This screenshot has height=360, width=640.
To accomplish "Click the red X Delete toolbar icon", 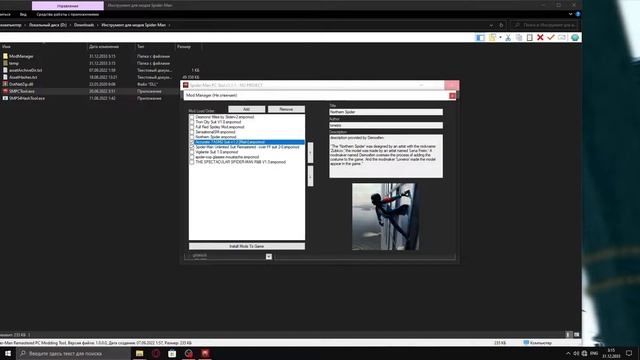I will click(540, 38).
